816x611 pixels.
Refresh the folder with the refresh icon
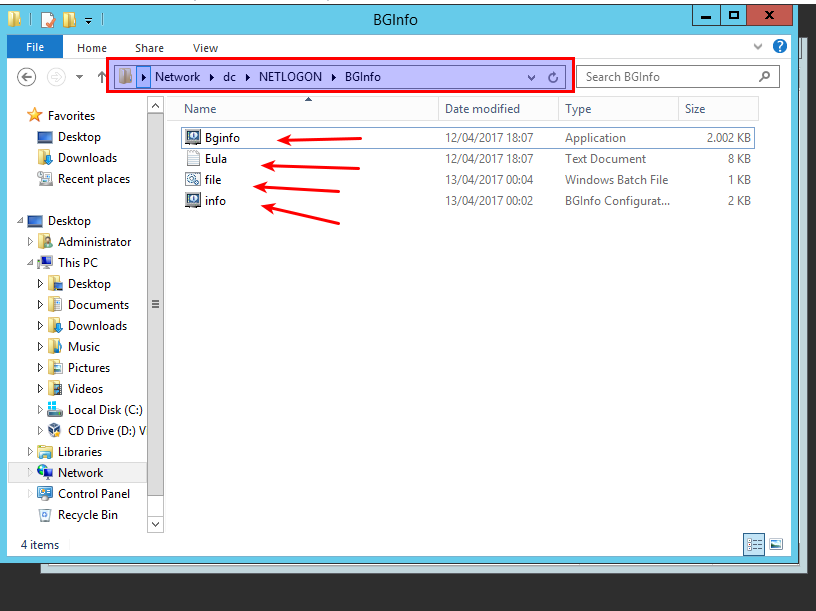pyautogui.click(x=555, y=76)
